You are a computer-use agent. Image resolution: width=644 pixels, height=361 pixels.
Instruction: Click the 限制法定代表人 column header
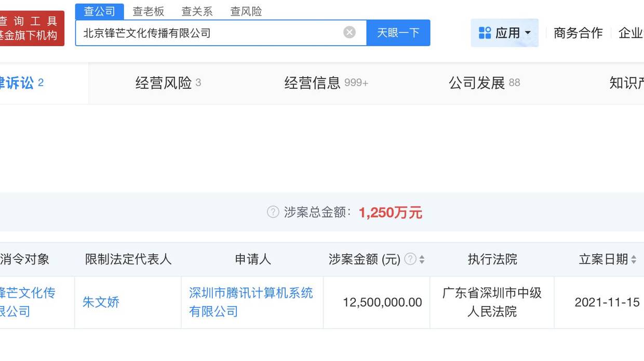[x=128, y=259]
